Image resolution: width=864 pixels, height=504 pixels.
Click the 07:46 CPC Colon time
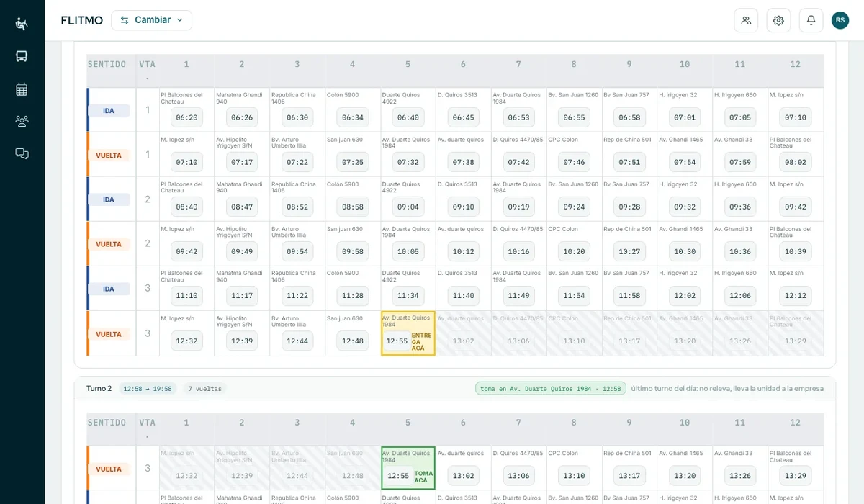point(574,162)
